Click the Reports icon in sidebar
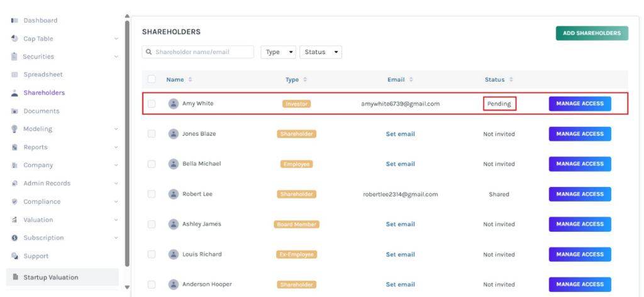This screenshot has width=644, height=297. [14, 148]
